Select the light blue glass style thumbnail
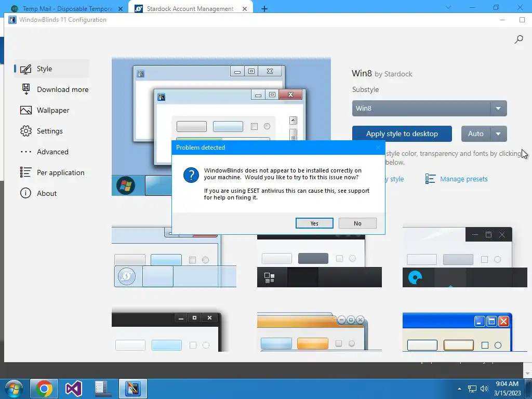 pos(174,258)
